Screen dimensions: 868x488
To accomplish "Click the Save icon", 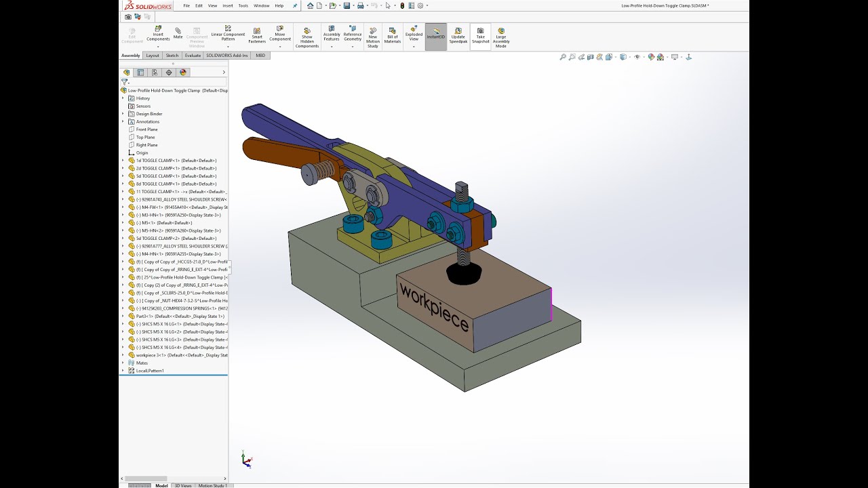I will 347,5.
